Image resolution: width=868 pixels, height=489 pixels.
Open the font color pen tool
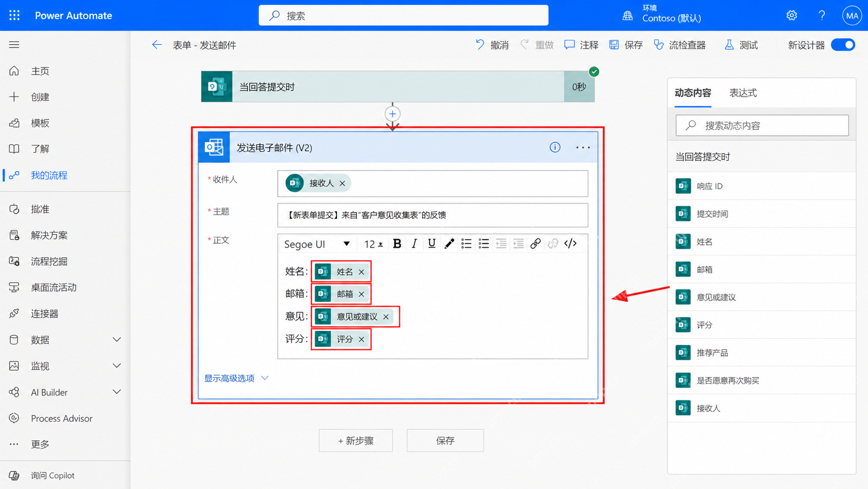coord(449,244)
